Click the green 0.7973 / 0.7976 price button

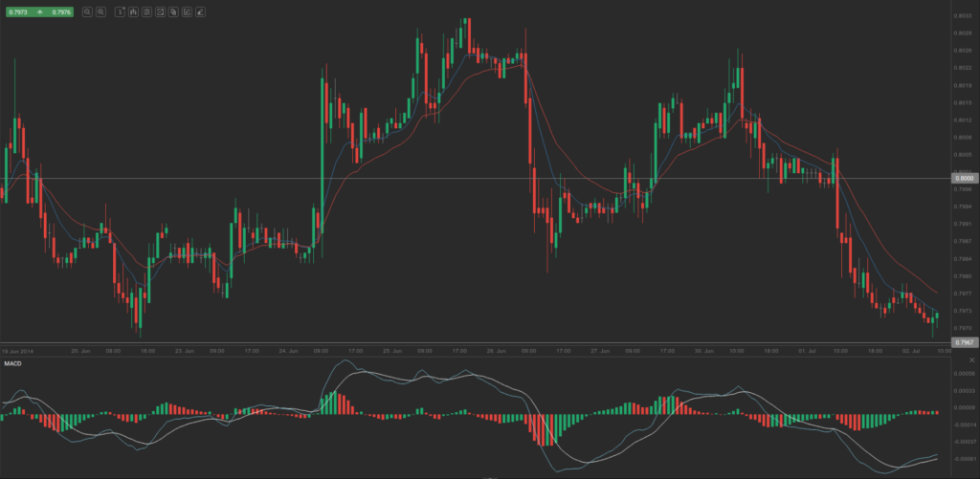(38, 12)
